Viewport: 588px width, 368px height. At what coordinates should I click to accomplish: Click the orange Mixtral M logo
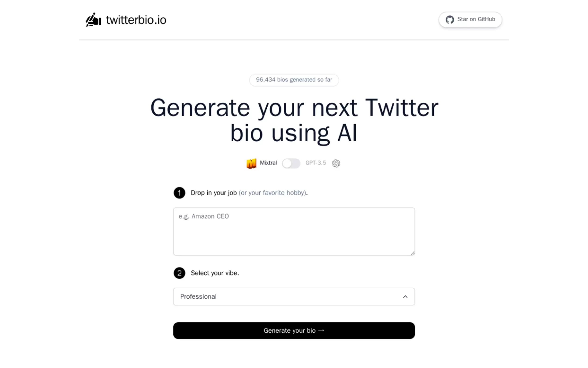pos(251,163)
